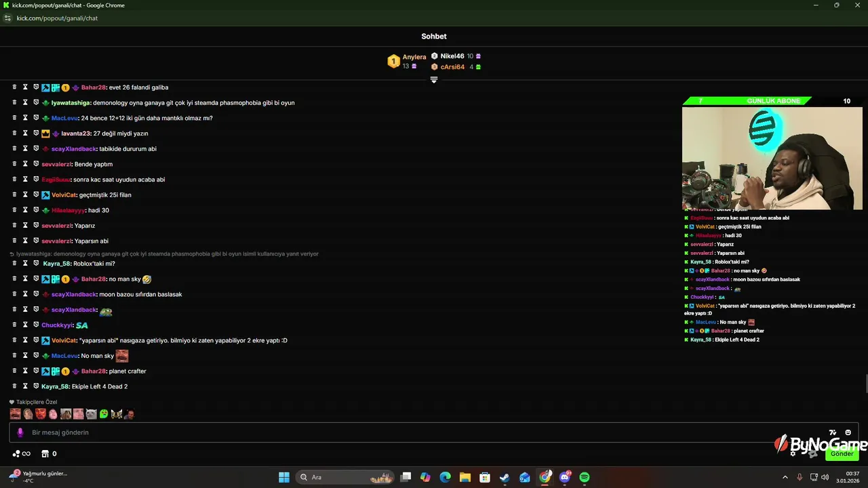This screenshot has height=488, width=868.
Task: Open Windows Start menu
Action: coord(284,477)
